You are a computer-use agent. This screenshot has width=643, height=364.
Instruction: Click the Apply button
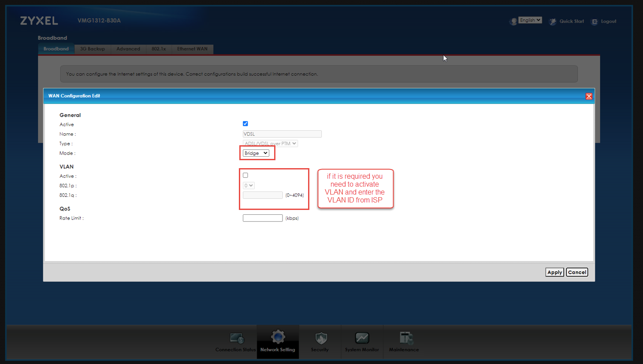click(554, 272)
